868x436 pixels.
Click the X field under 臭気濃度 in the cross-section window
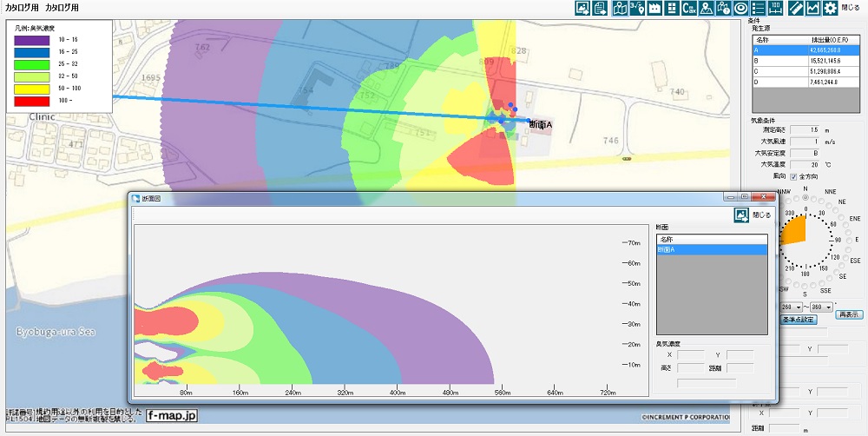coord(691,354)
